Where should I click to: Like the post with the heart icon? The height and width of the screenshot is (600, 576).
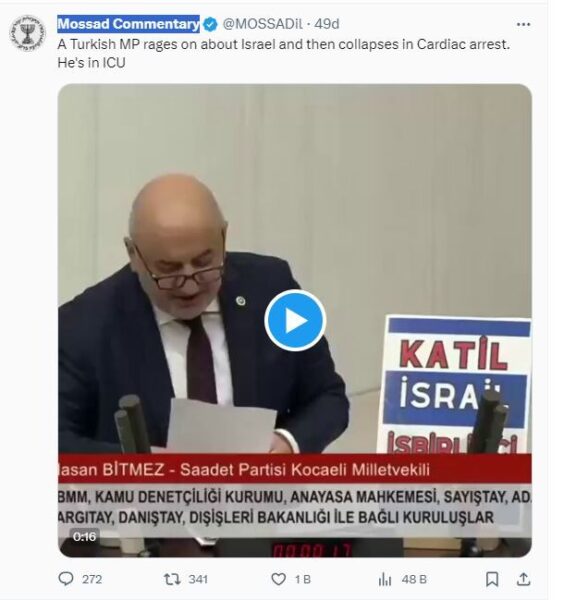[x=278, y=579]
